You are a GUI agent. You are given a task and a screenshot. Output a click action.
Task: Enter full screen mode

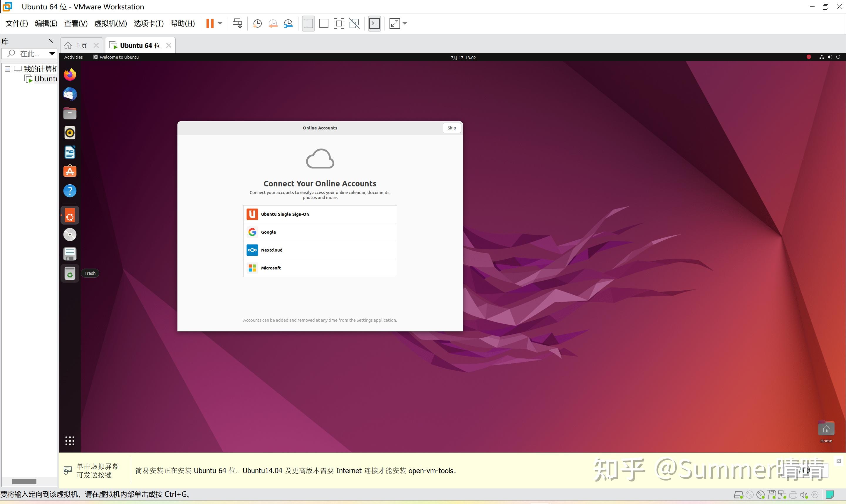339,23
